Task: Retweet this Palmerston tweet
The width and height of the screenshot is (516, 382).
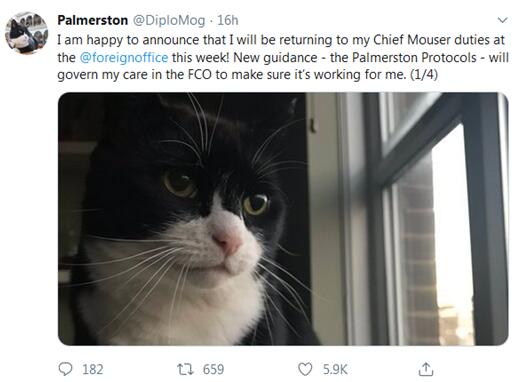Action: tap(185, 369)
